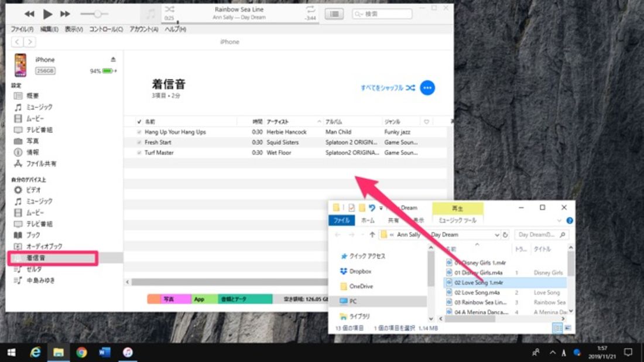Select 概要 in the settings sidebar
Viewport: 644px width, 362px height.
32,95
